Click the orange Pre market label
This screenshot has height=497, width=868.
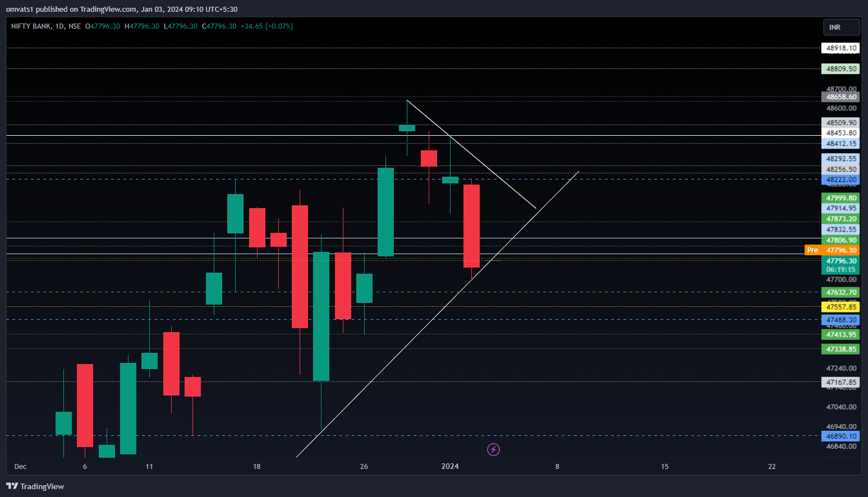pos(812,250)
